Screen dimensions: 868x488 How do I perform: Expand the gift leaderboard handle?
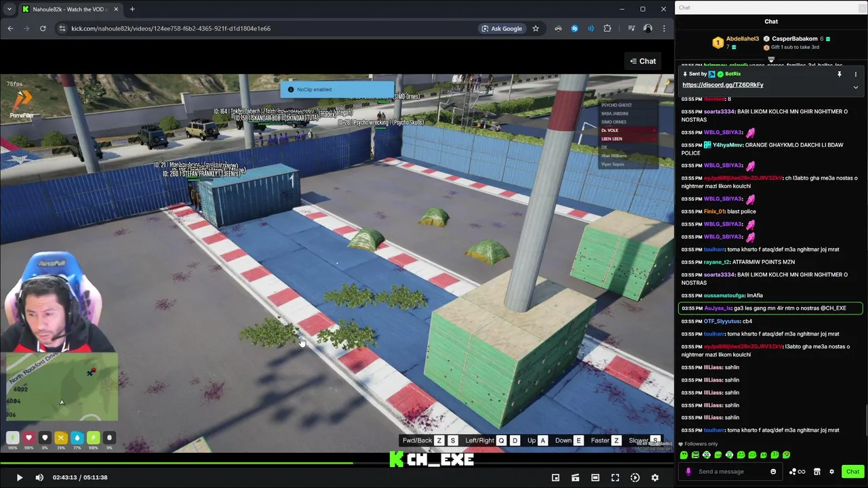tap(771, 60)
